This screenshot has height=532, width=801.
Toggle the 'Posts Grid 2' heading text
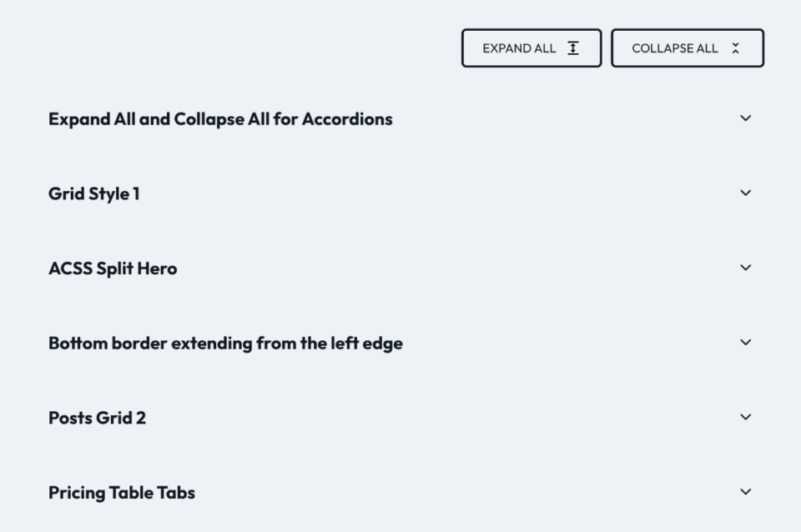(x=97, y=418)
